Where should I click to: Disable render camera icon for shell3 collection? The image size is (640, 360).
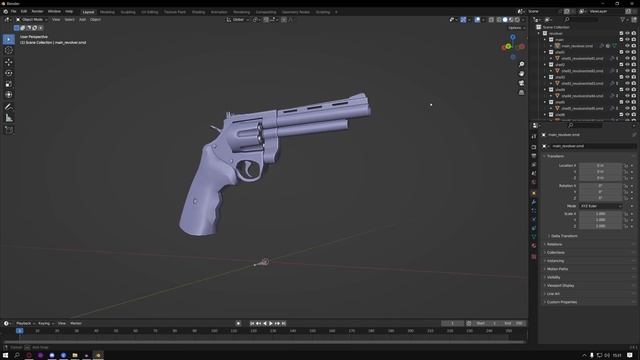pyautogui.click(x=633, y=77)
